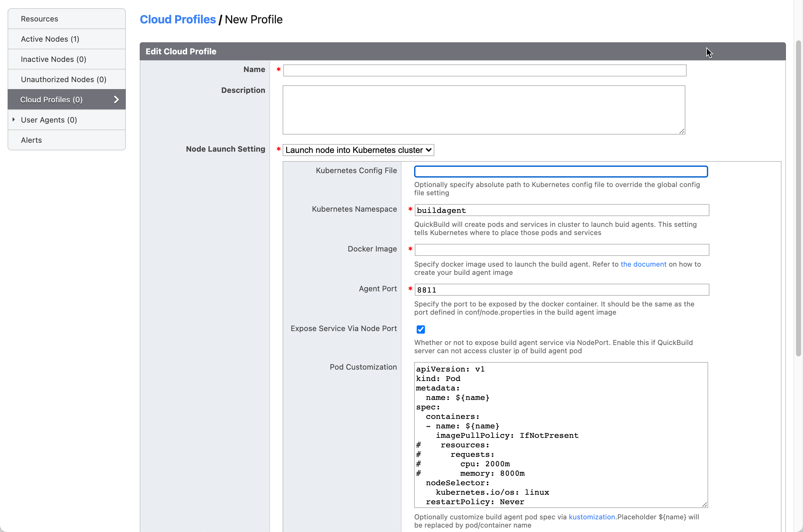This screenshot has width=803, height=532.
Task: Open the Resources sidebar item
Action: (x=67, y=19)
